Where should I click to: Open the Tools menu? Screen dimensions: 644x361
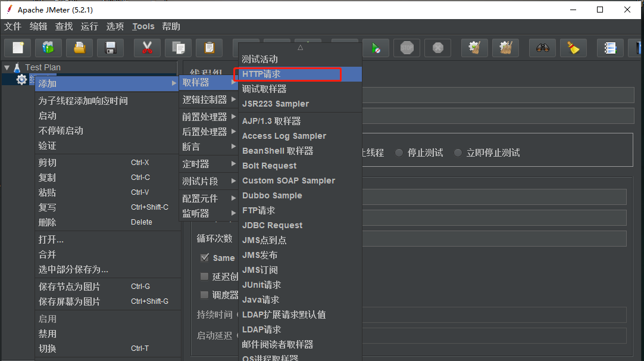coord(143,26)
